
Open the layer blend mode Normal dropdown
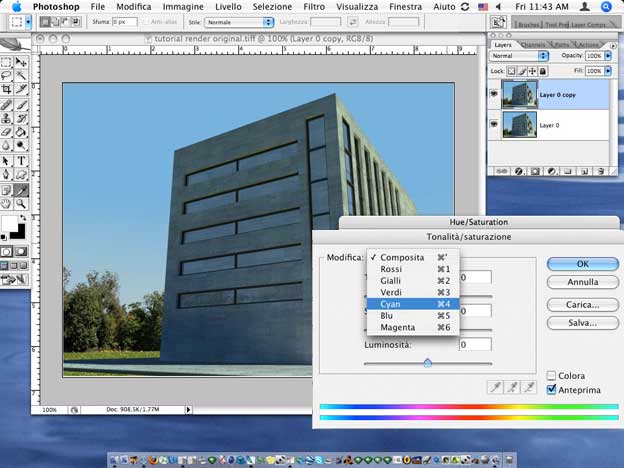click(x=519, y=57)
